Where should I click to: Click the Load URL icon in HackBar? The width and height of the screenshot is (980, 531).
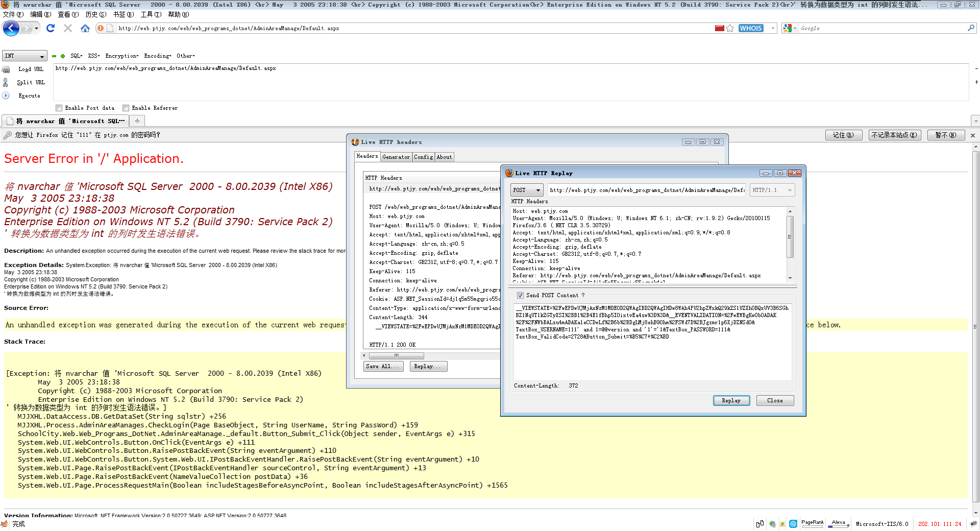[6, 69]
